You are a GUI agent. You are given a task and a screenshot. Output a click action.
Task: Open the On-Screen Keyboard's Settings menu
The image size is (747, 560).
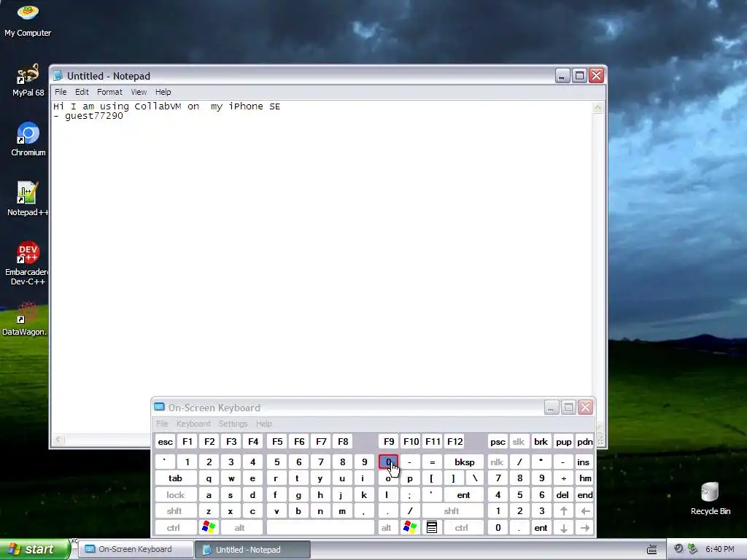233,424
